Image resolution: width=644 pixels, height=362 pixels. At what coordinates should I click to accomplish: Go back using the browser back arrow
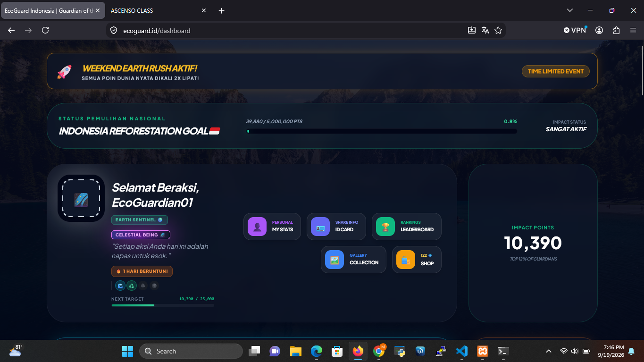[x=11, y=30]
